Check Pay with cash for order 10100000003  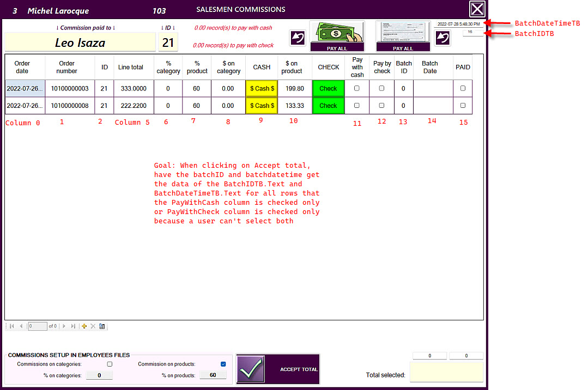pyautogui.click(x=357, y=88)
